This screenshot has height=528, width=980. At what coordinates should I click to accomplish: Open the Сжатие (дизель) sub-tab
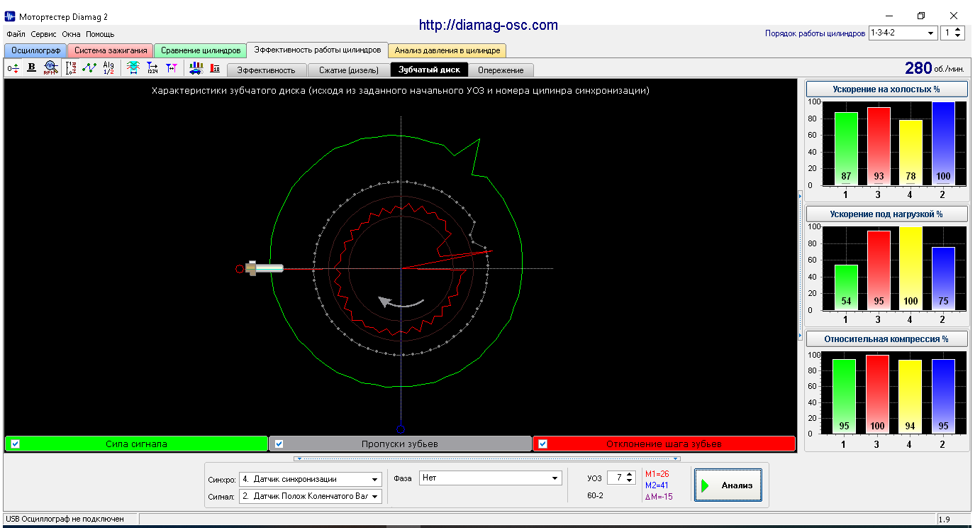[x=349, y=70]
